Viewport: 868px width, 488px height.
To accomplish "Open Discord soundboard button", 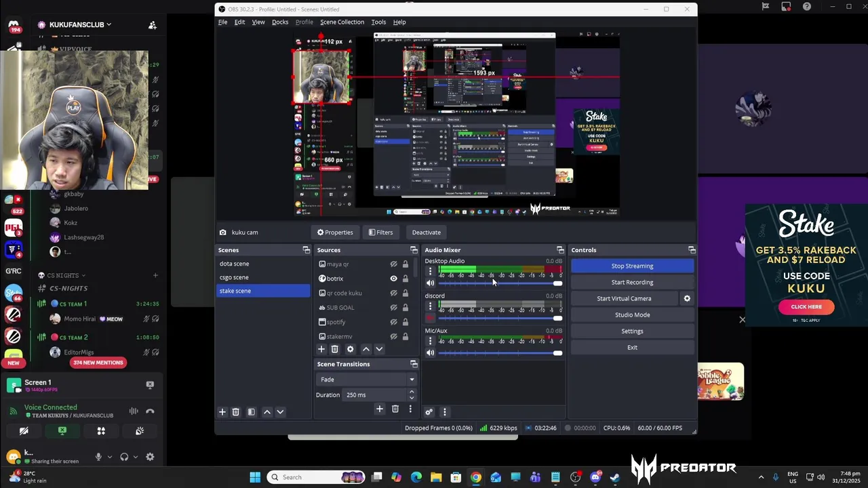I will tap(140, 431).
